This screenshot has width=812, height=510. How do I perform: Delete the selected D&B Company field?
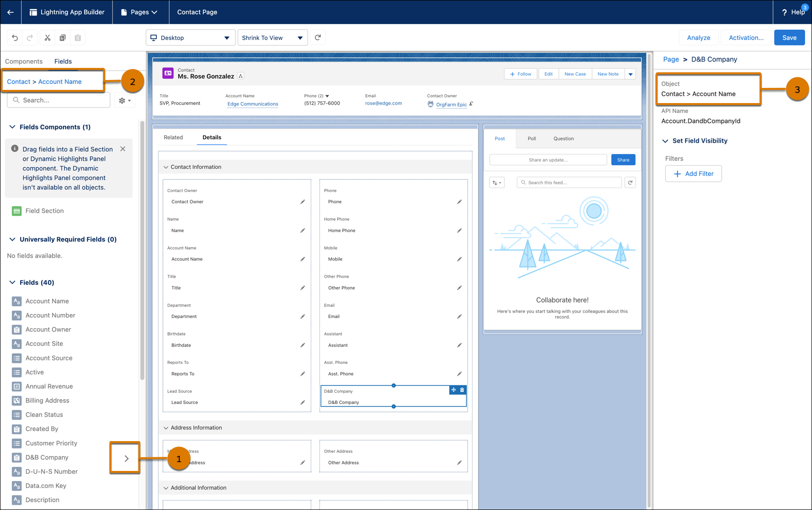click(x=462, y=390)
